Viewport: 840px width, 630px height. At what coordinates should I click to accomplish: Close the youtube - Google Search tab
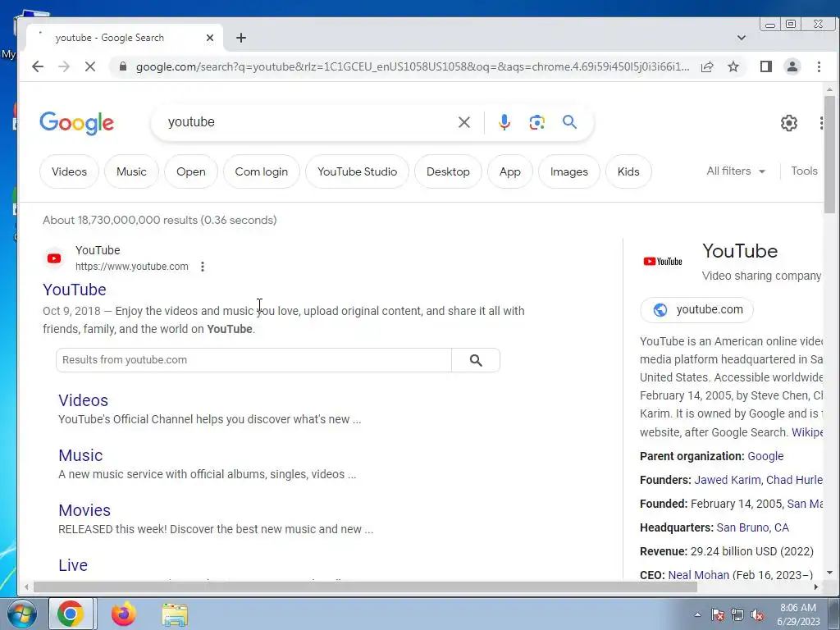(x=210, y=38)
